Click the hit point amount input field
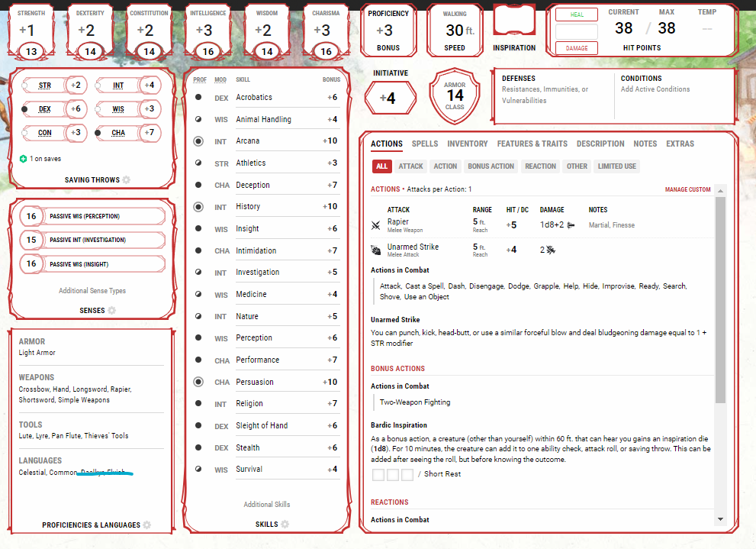 pos(576,31)
